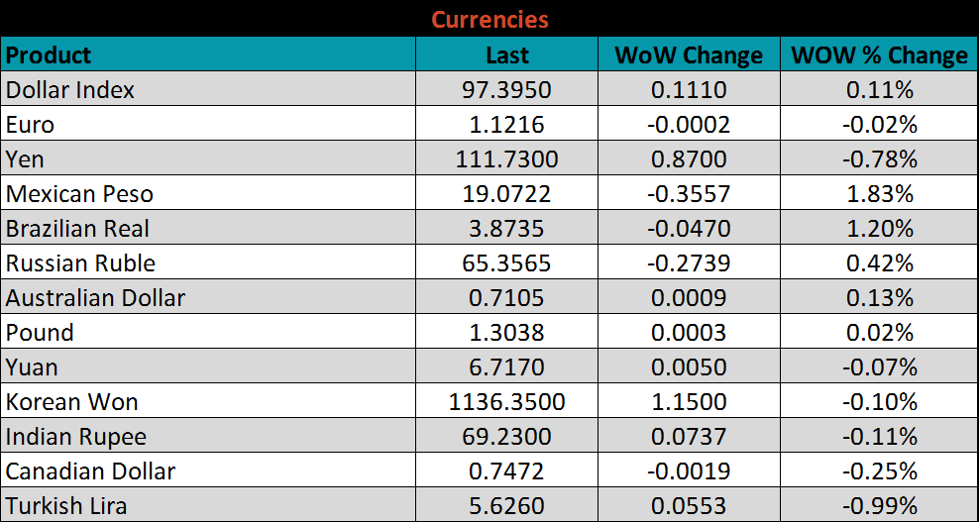Click Mexican Peso last price 19.0722
The height and width of the screenshot is (523, 980).
click(x=506, y=194)
